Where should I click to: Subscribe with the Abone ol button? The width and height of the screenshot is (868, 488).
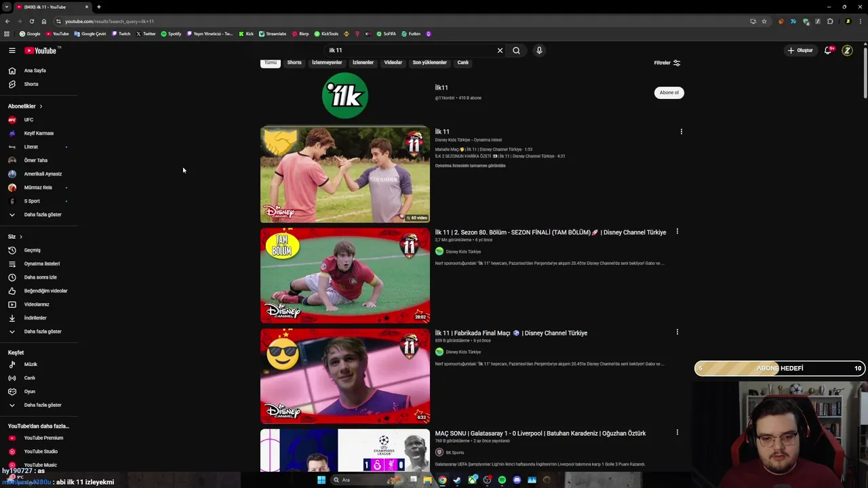click(x=669, y=93)
